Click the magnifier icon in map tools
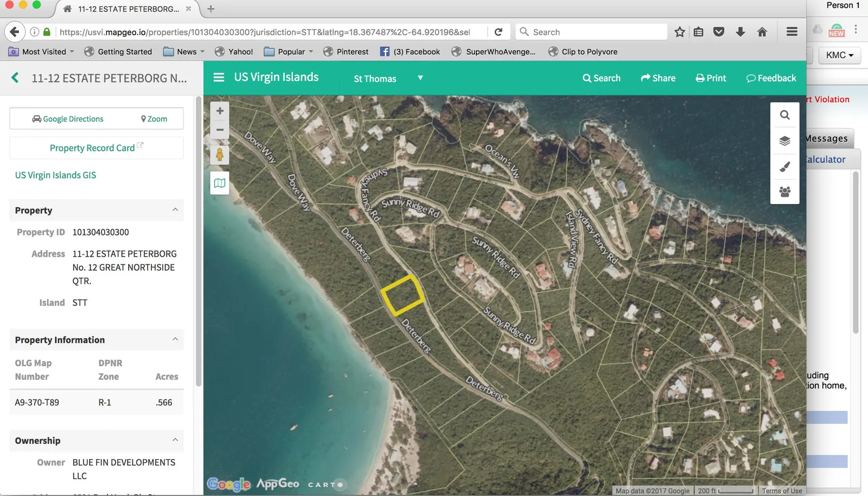The width and height of the screenshot is (868, 496). point(784,115)
